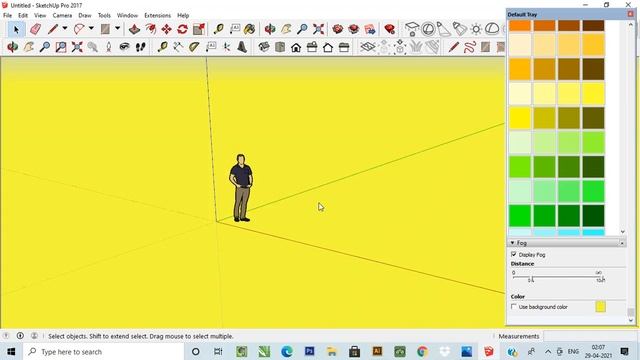The width and height of the screenshot is (640, 360).
Task: Click the fog distance slider right handle
Action: click(x=602, y=279)
